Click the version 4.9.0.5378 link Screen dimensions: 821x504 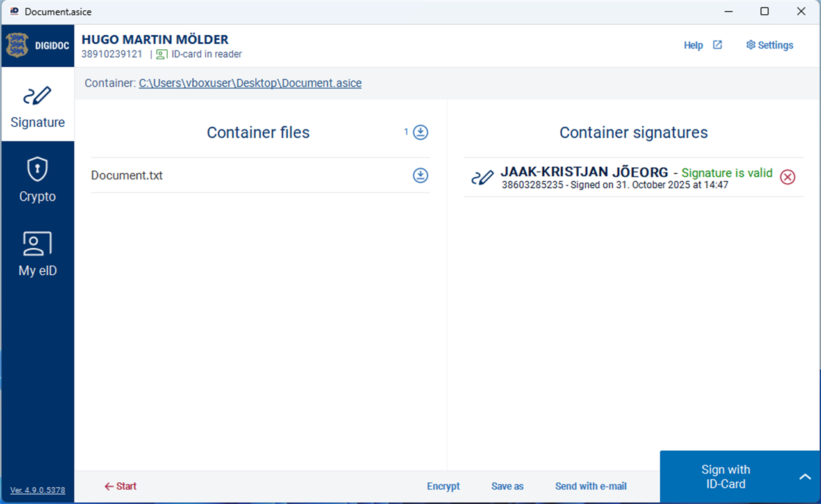click(x=38, y=491)
